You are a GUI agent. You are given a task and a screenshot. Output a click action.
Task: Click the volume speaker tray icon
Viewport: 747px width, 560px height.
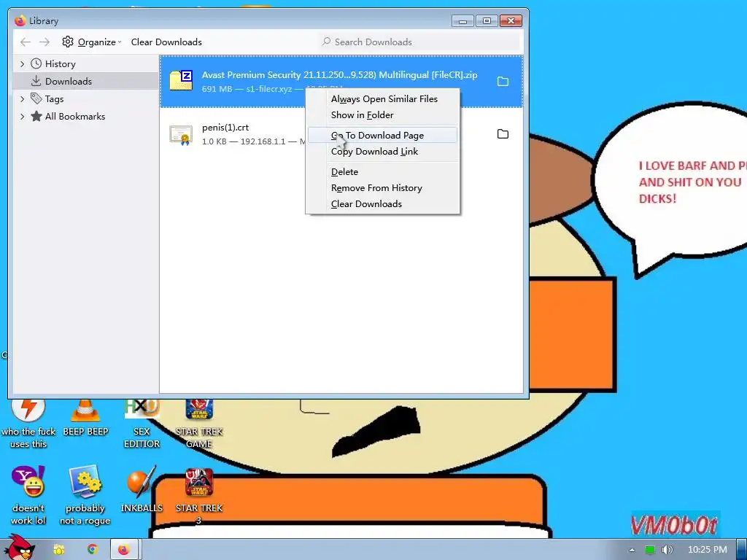click(x=667, y=550)
